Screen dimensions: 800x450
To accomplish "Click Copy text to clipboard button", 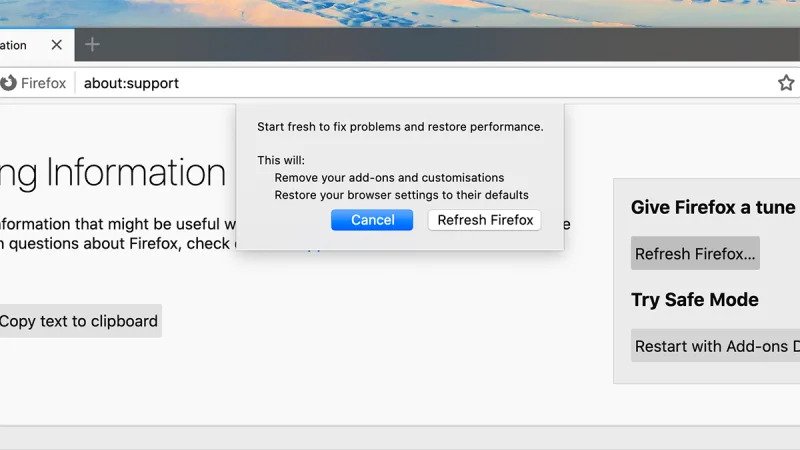I will click(x=79, y=321).
